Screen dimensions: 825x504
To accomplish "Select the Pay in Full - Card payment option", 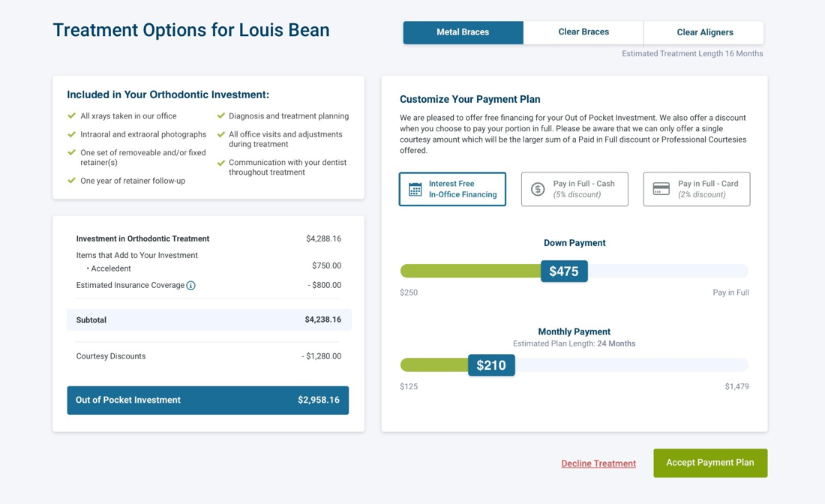I will [696, 189].
